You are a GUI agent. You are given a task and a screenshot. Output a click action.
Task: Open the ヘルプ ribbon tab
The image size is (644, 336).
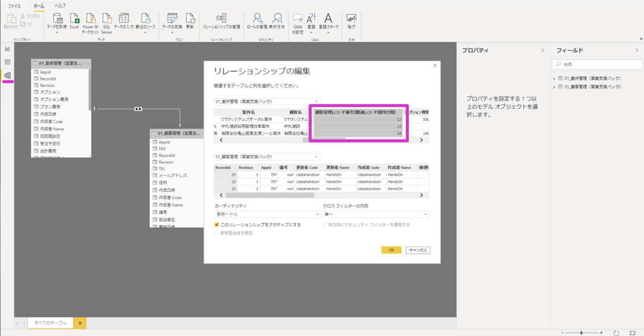coord(60,5)
